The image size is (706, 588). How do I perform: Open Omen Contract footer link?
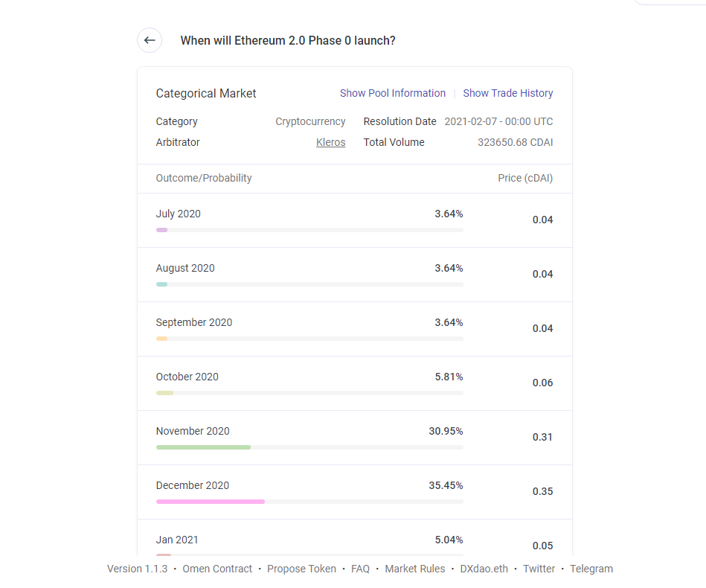[x=217, y=569]
